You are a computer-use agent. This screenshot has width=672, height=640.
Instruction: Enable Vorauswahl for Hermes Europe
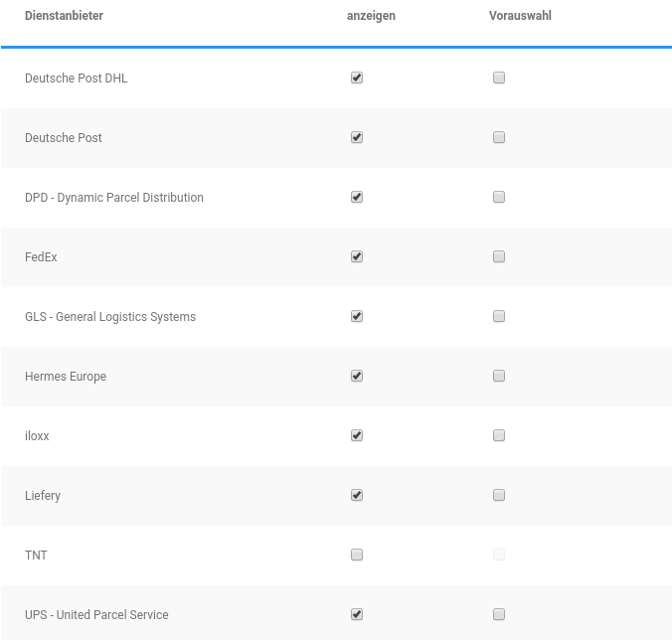pos(499,376)
